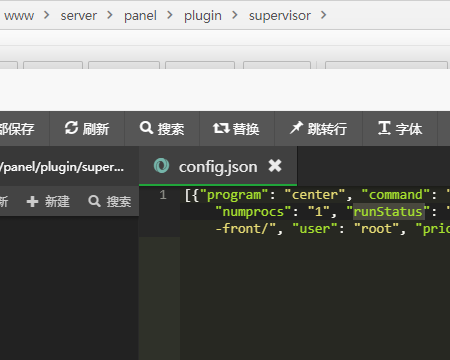Click the 刷新 refresh icon in editor toolbar

[71, 128]
